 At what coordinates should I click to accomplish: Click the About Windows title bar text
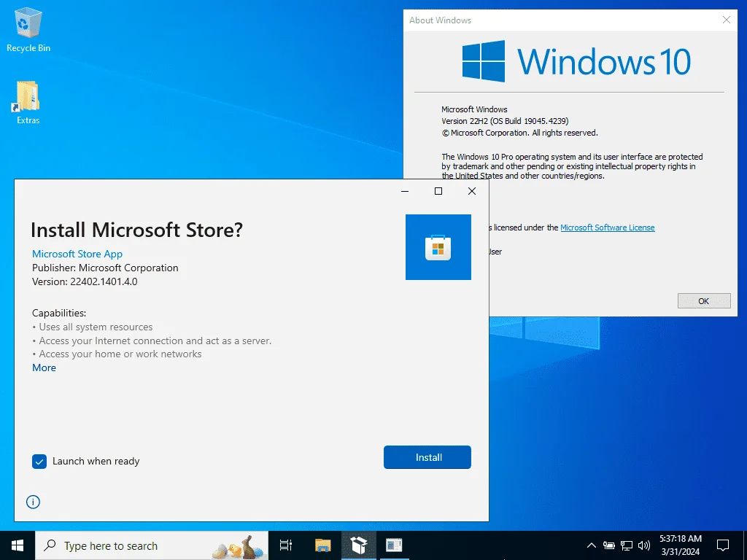[x=440, y=20]
